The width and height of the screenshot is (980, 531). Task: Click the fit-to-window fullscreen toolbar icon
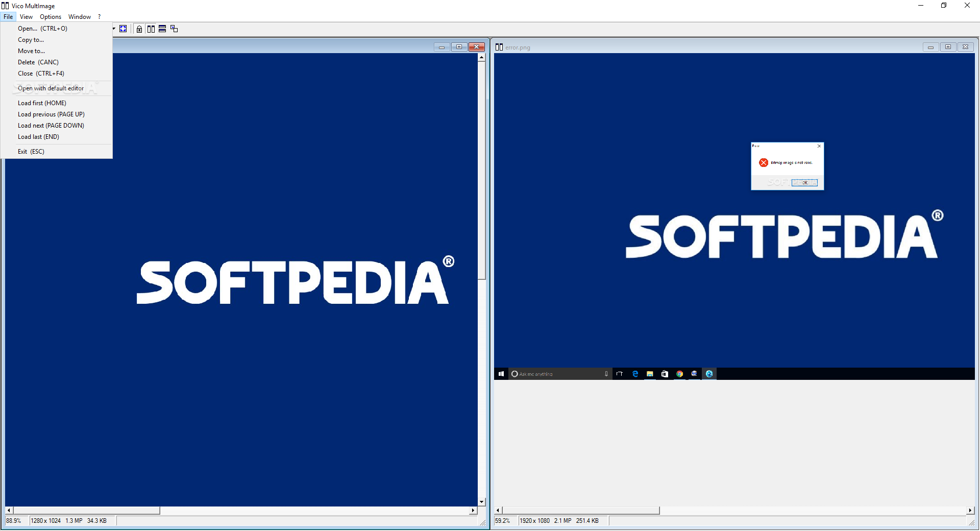point(123,29)
